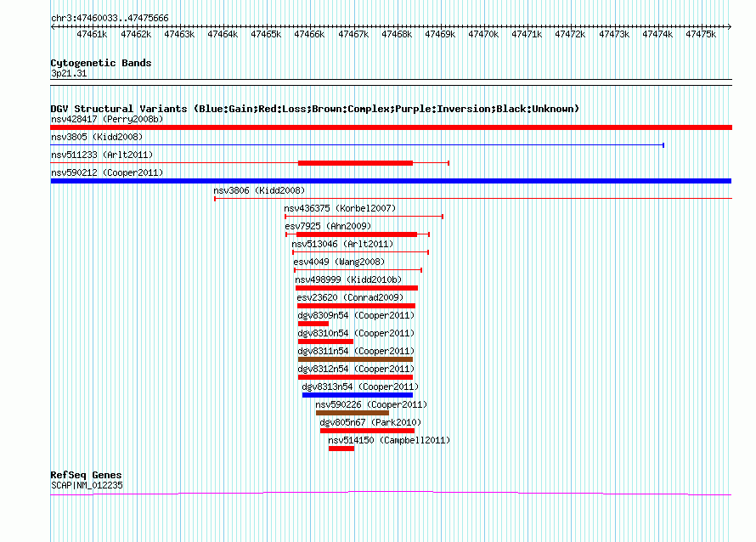
Task: Open the nsv511233 (Arlt2011) label
Action: [x=102, y=155]
